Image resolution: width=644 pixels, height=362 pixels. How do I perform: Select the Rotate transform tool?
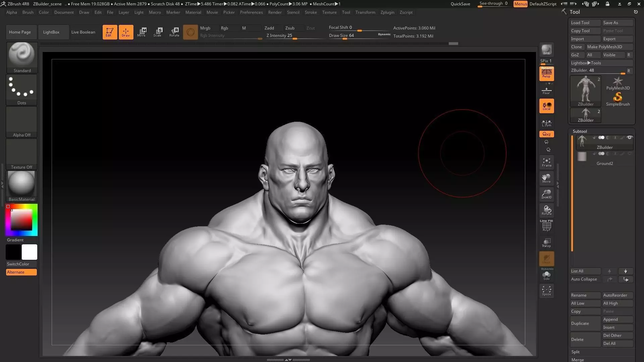(174, 32)
